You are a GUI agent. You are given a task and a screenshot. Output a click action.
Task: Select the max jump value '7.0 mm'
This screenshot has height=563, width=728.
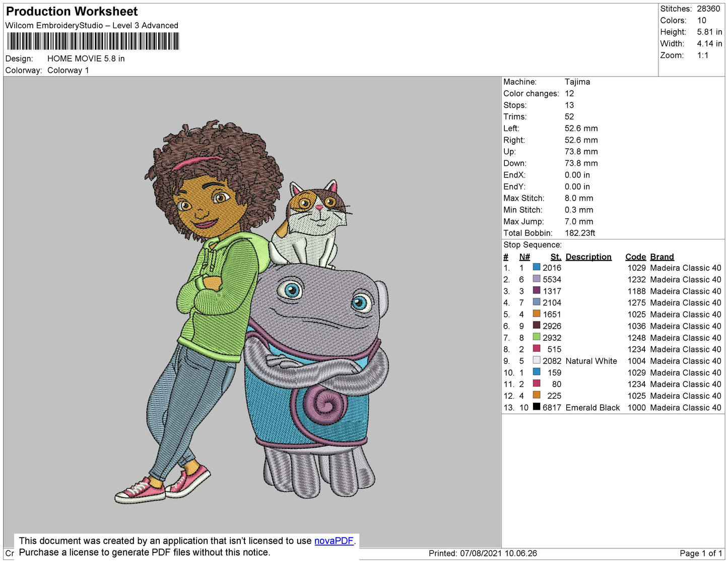point(579,221)
